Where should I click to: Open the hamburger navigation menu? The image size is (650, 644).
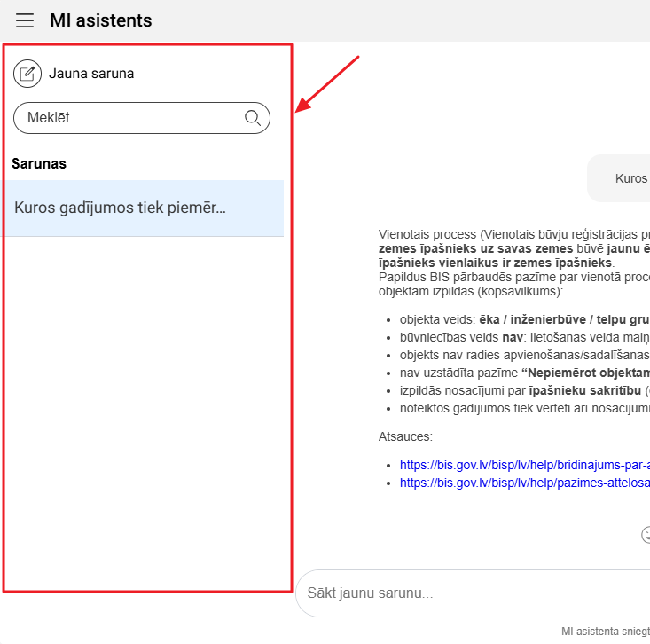[25, 20]
